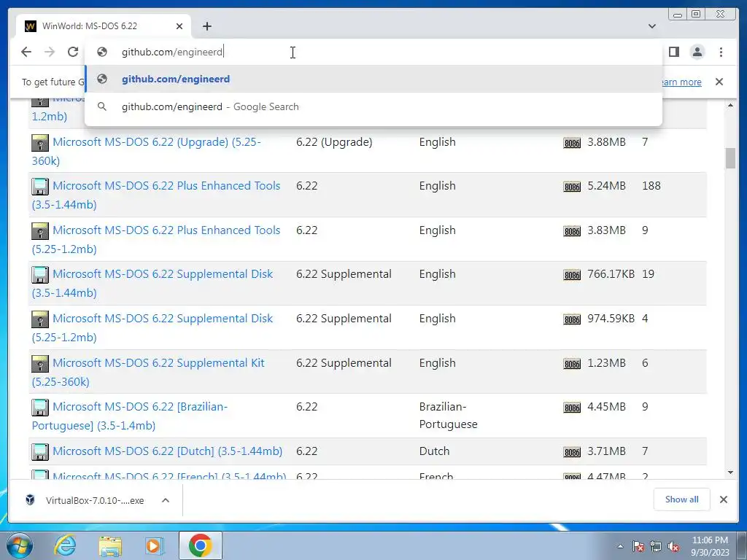
Task: Reload the current page
Action: [x=73, y=52]
